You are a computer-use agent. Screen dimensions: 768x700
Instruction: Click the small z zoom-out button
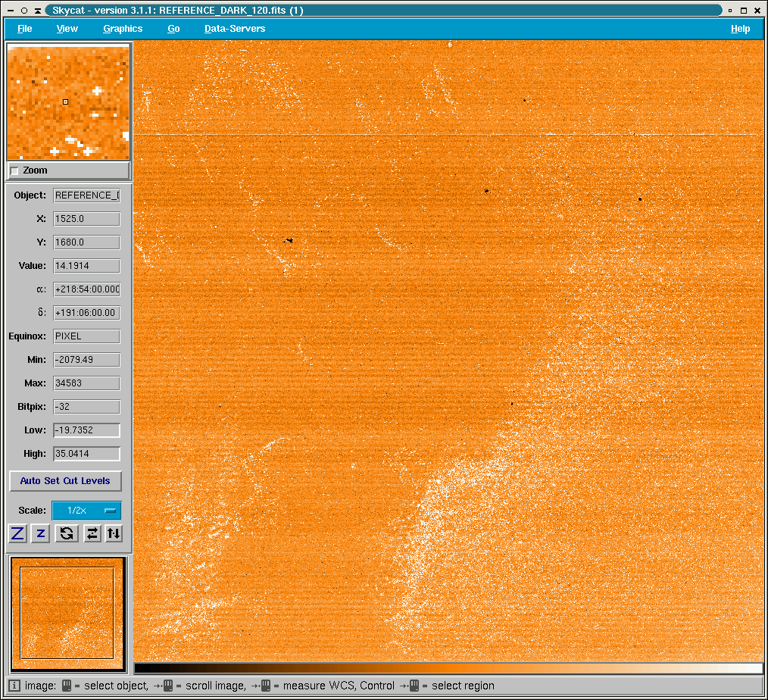41,533
